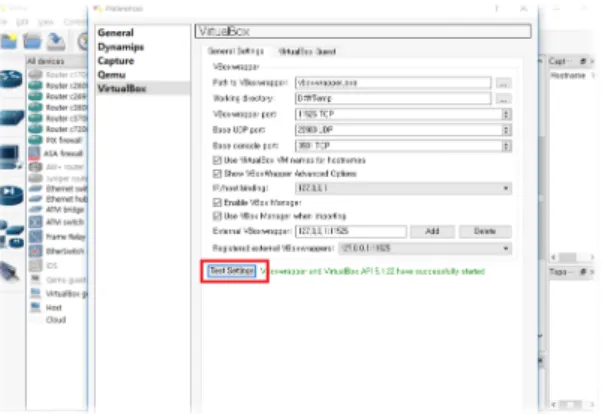Click the ASA firewall device icon
This screenshot has height=414, width=602.
pos(34,153)
